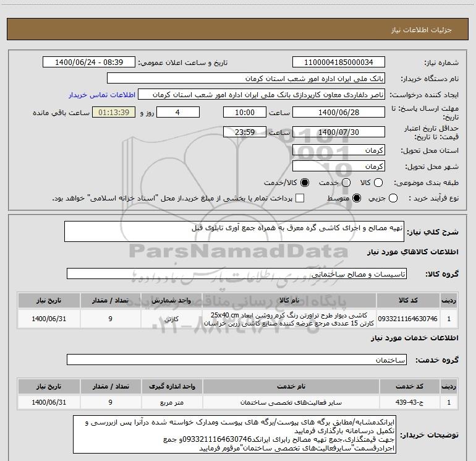
Task: Click goods code cell 0933211164630746
Action: pos(408,319)
